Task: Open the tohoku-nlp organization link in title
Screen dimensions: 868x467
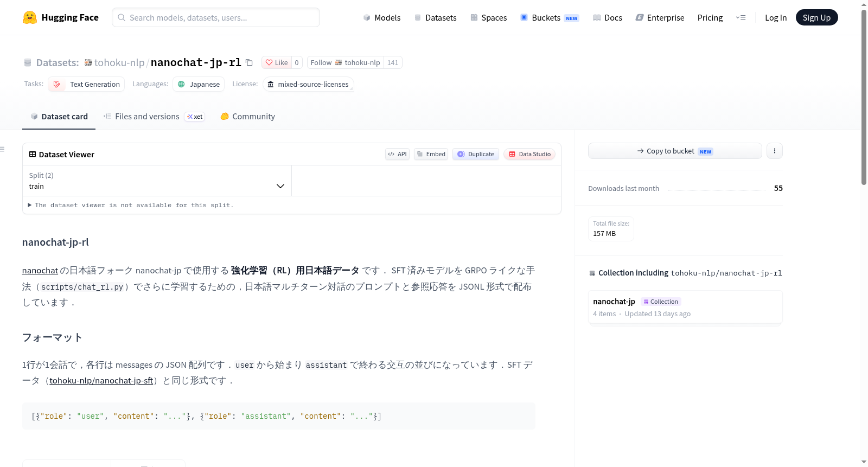Action: tap(119, 62)
